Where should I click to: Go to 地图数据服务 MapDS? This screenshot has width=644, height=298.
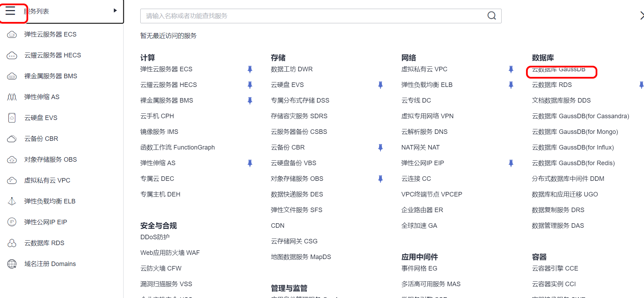coord(301,257)
